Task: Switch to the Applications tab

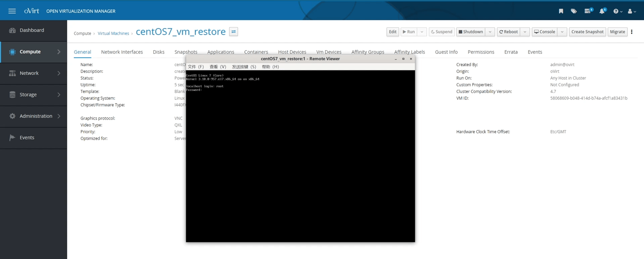Action: (221, 52)
